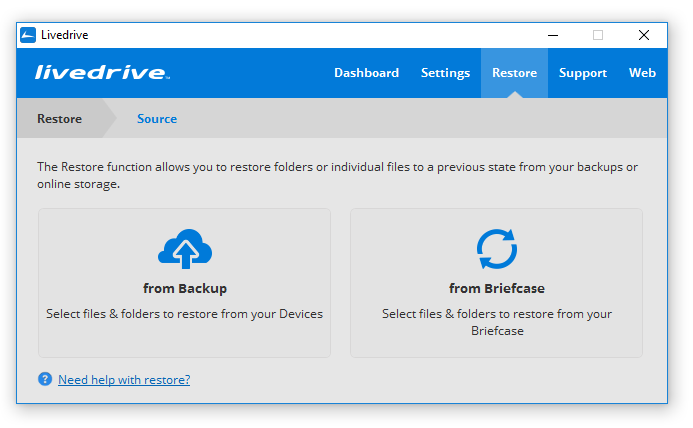Open the Dashboard tab
693x428 pixels.
(x=366, y=73)
